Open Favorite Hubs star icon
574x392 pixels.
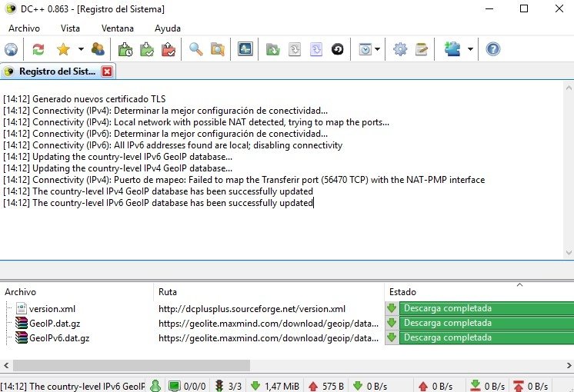click(x=63, y=49)
